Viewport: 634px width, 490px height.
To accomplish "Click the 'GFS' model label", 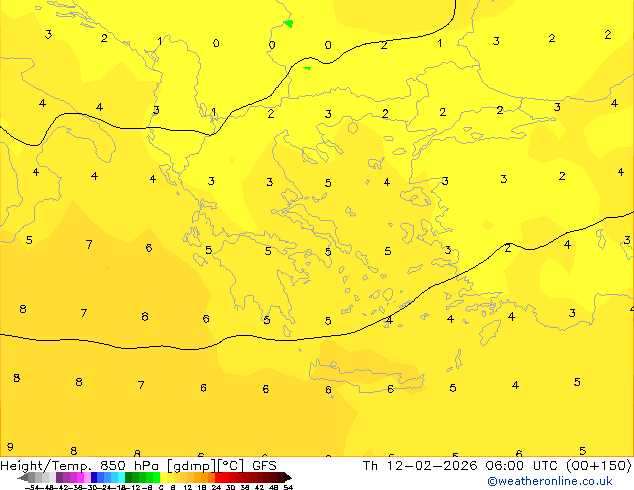I will pyautogui.click(x=264, y=466).
